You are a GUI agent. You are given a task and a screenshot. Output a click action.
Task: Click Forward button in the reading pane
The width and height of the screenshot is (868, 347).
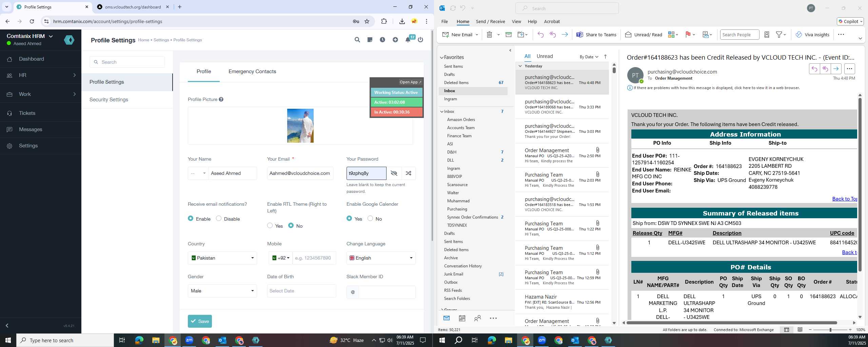(836, 69)
